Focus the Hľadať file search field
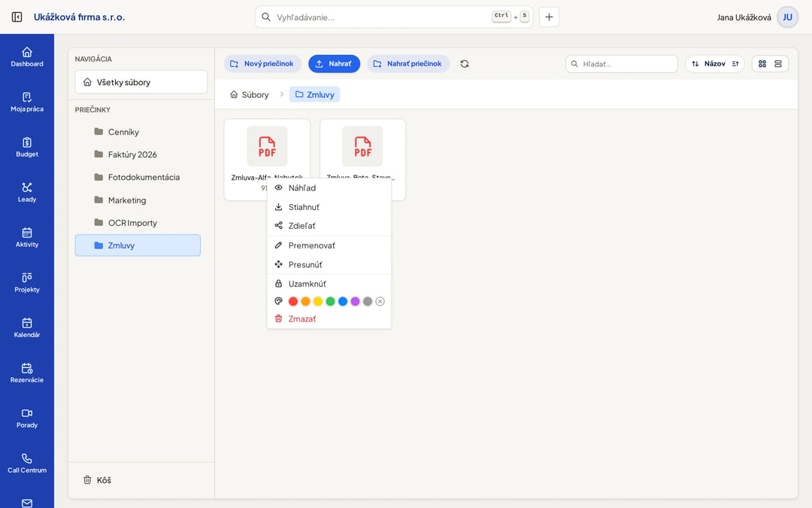Image resolution: width=812 pixels, height=508 pixels. (x=622, y=64)
